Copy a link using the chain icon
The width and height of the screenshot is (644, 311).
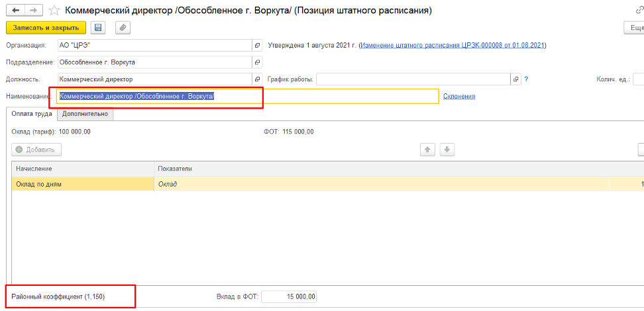639,11
